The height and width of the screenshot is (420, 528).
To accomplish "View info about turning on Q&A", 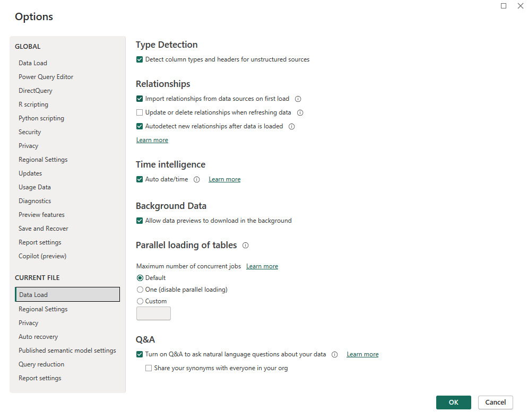I will coord(334,354).
